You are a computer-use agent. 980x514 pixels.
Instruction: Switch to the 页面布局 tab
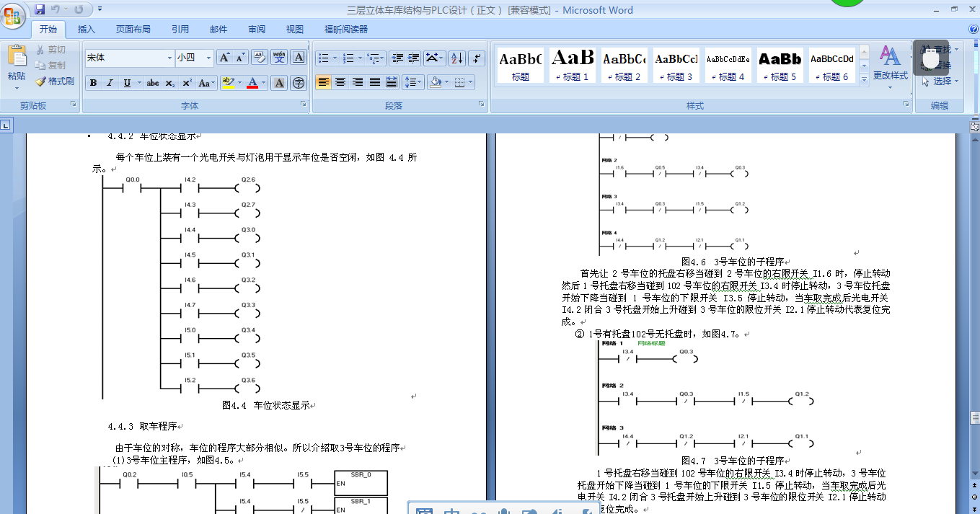[133, 30]
